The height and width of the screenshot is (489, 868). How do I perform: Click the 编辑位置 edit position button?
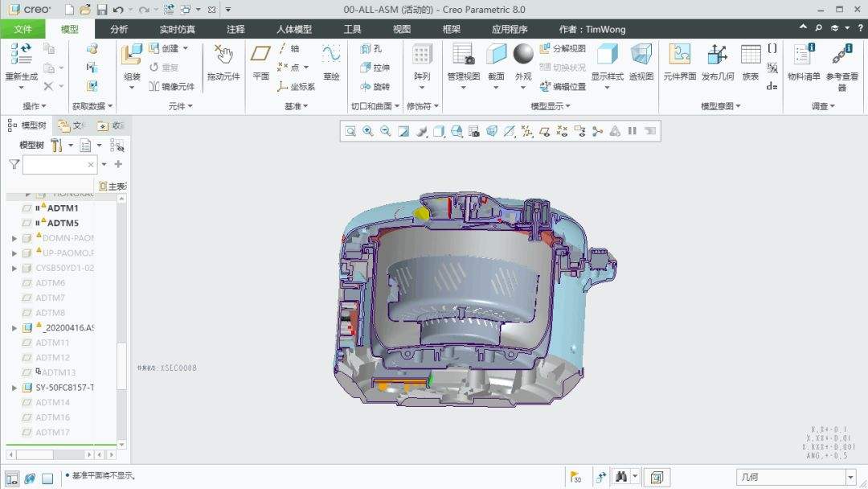point(563,86)
